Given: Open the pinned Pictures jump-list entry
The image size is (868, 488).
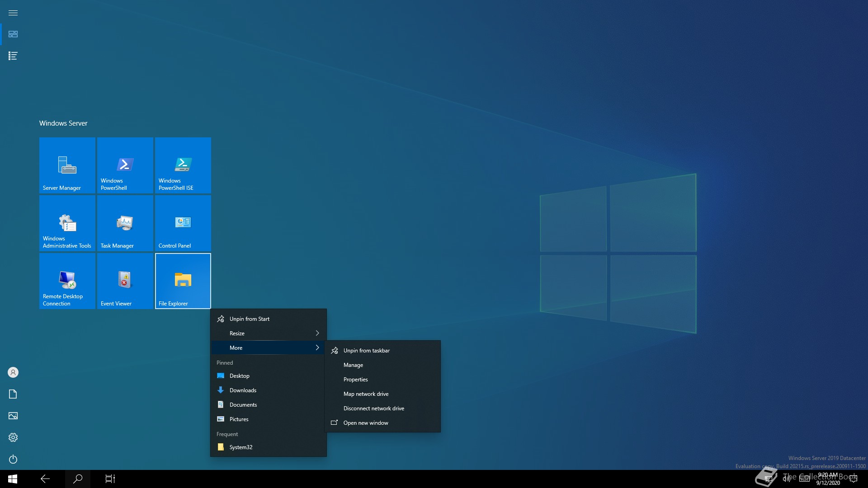Looking at the screenshot, I should [269, 419].
